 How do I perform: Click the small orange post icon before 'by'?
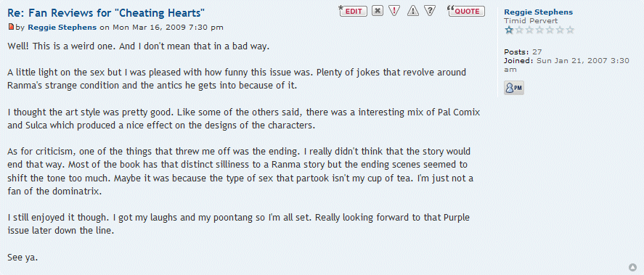11,27
